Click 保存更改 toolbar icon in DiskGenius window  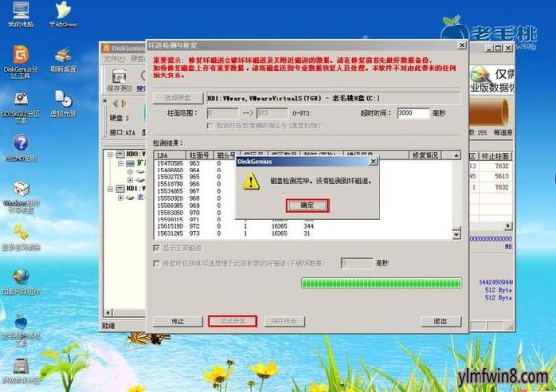[120, 80]
